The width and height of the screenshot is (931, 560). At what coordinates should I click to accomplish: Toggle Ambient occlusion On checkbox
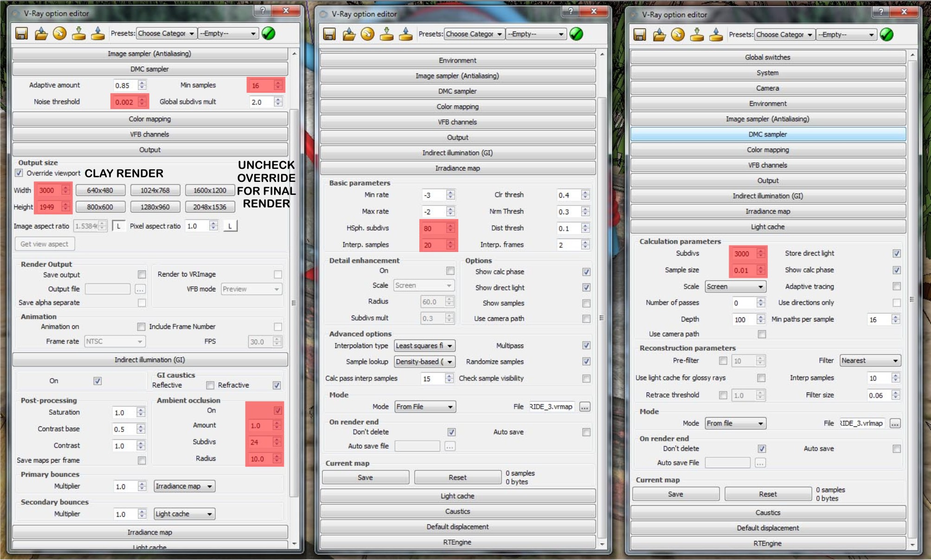(x=277, y=411)
